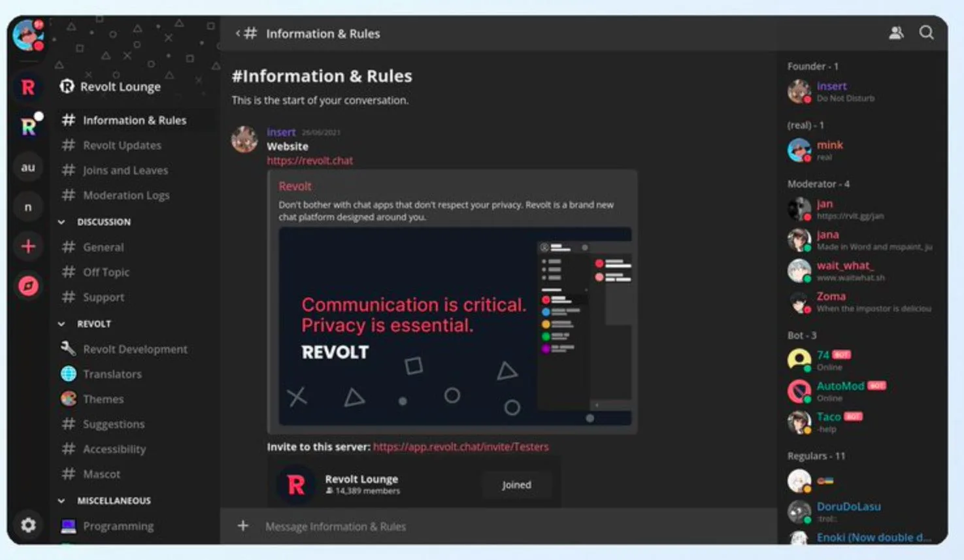964x560 pixels.
Task: Collapse the channel sidebar with back chevron
Action: tap(238, 33)
